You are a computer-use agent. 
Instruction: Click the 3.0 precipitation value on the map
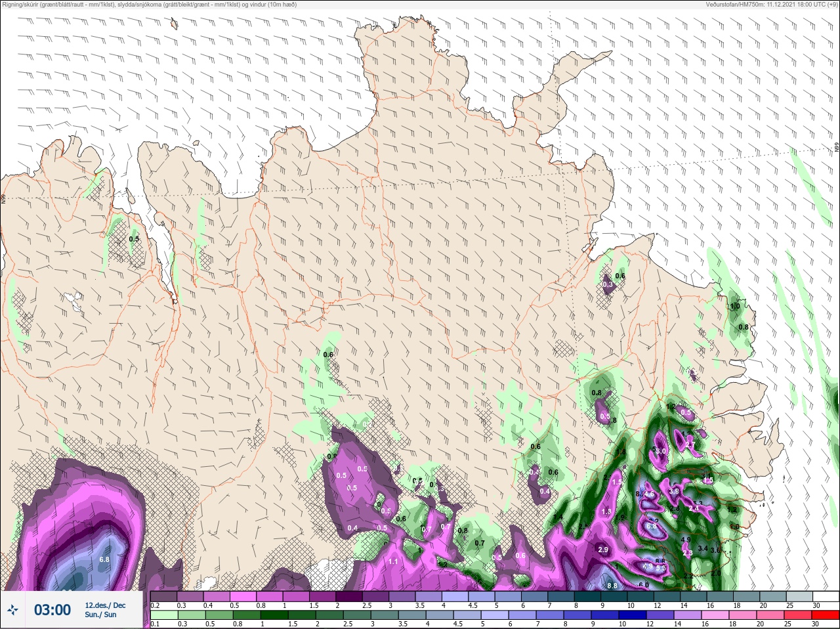point(661,450)
